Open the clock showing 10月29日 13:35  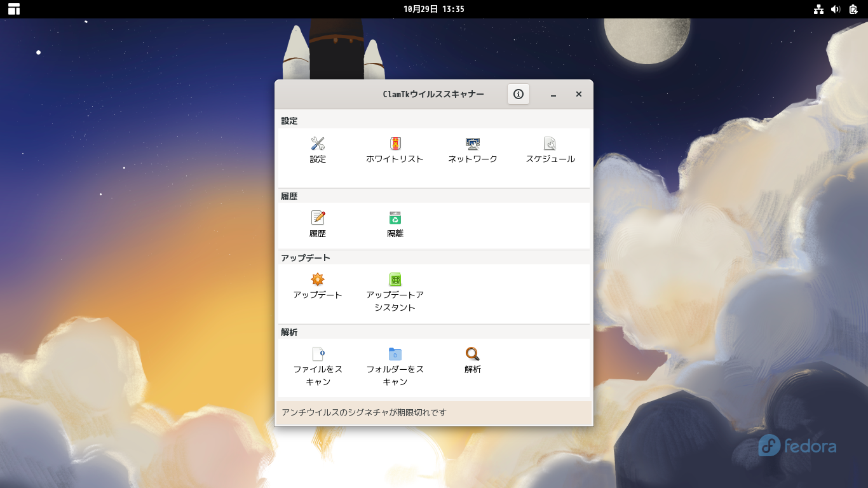coord(434,9)
